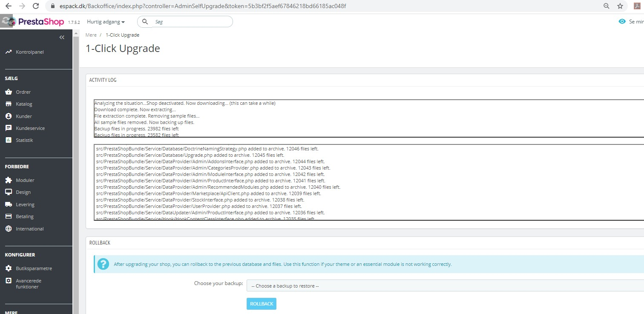Image resolution: width=644 pixels, height=314 pixels.
Task: Click the Design monitor icon
Action: [9, 192]
